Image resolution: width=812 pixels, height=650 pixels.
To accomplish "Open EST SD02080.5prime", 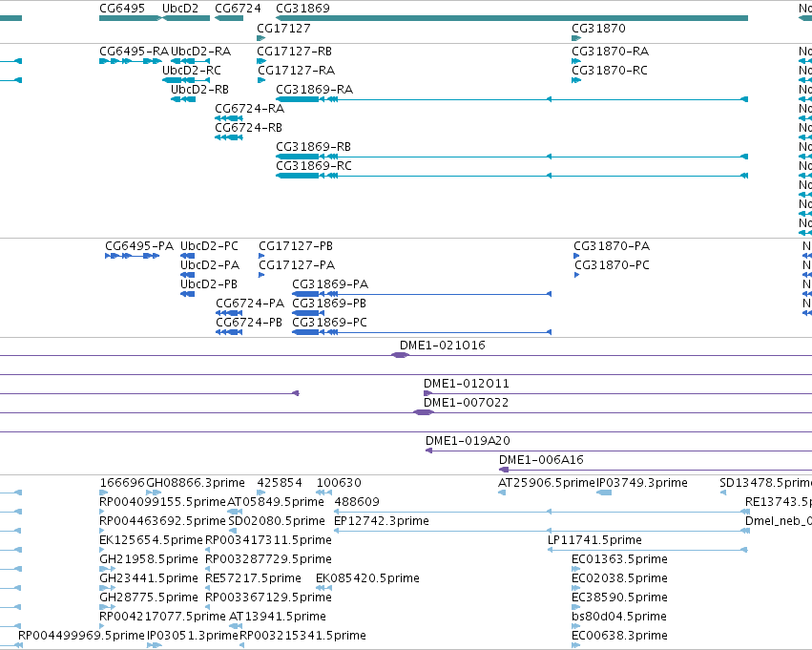I will [x=277, y=521].
